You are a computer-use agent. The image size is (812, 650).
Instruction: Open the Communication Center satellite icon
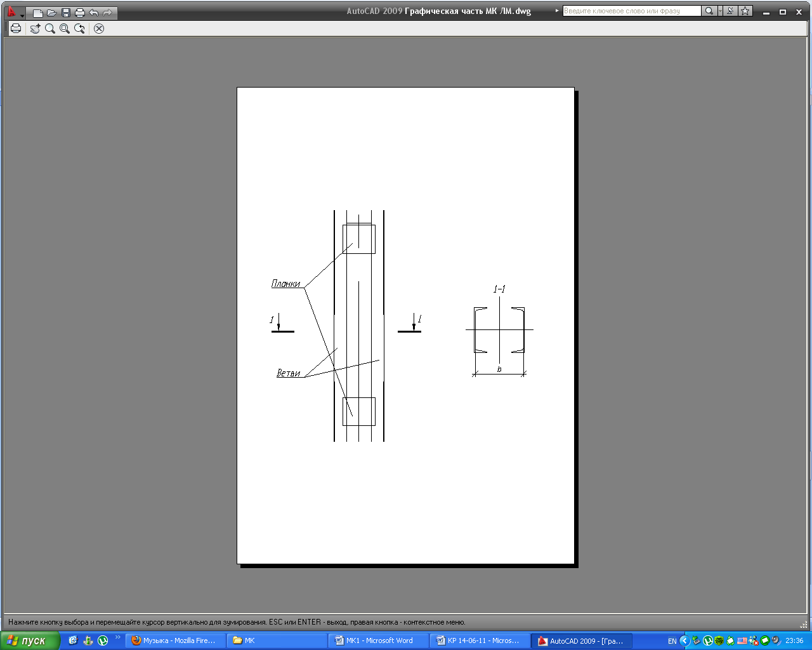(x=731, y=11)
